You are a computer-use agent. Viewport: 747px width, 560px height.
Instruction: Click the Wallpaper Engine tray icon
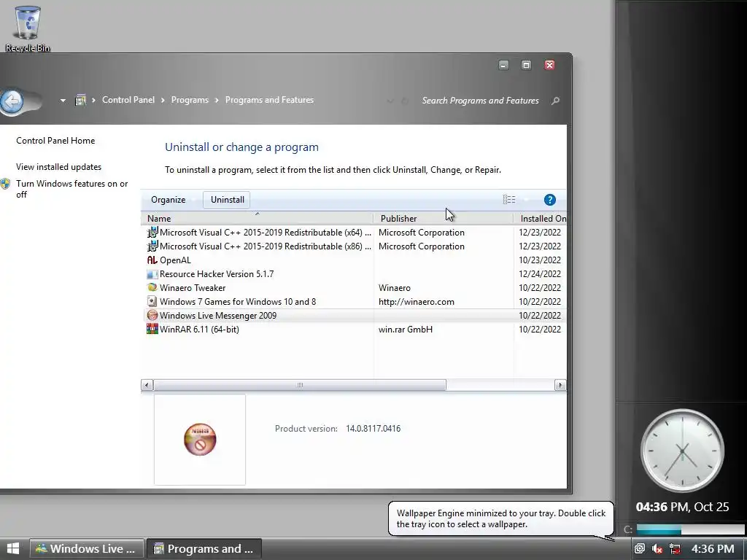640,548
